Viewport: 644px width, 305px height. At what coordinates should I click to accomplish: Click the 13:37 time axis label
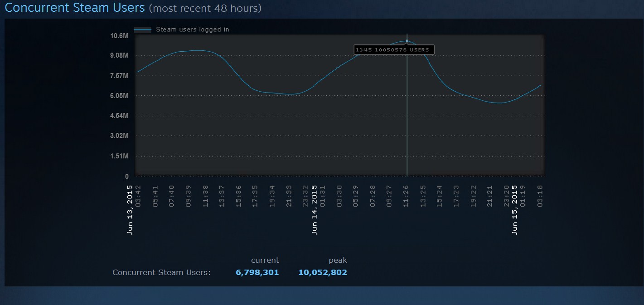coord(222,196)
